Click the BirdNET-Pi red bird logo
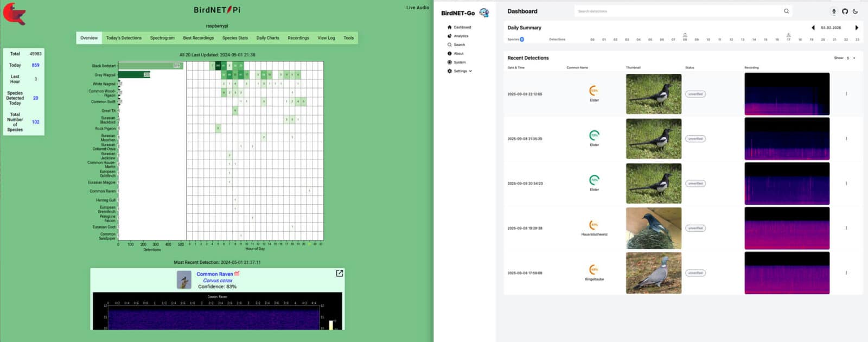Viewport: 868px width, 342px height. [15, 14]
